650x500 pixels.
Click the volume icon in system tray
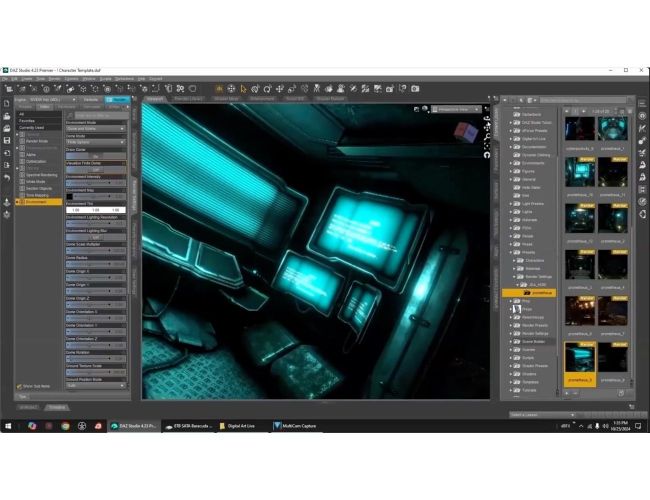pos(605,426)
